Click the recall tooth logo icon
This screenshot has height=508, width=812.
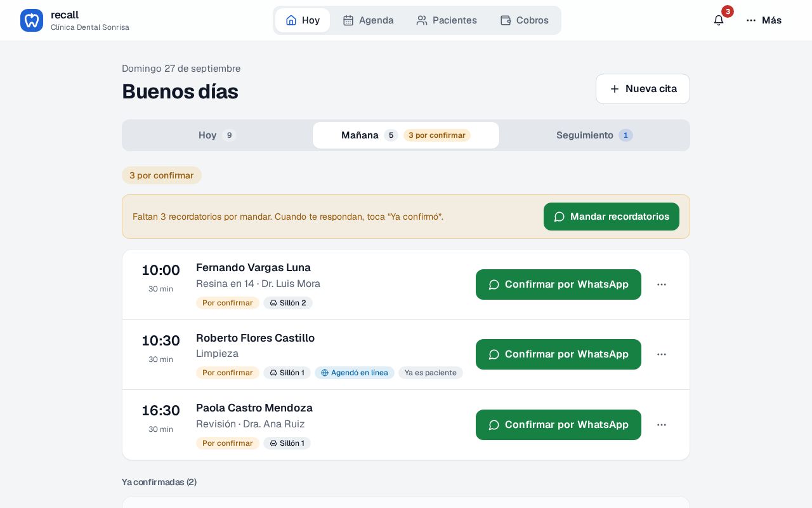[32, 20]
